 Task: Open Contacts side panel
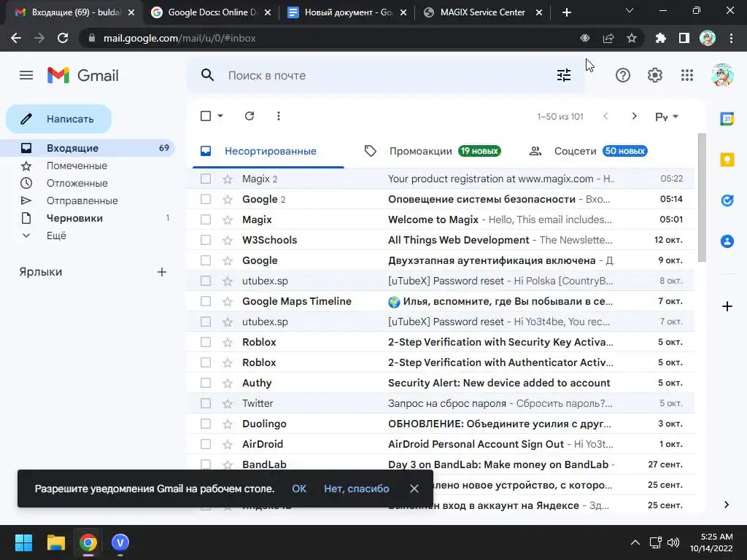(727, 241)
